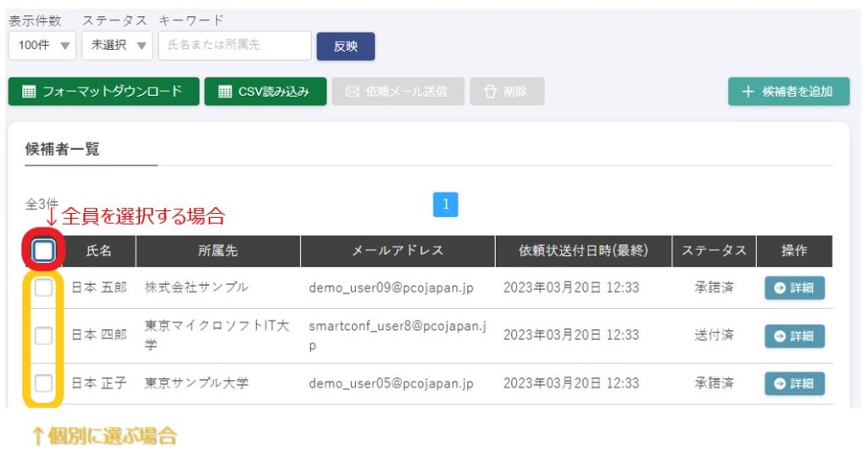Focus the 氏名または所属先 keyword field
The height and width of the screenshot is (452, 868).
pos(234,46)
